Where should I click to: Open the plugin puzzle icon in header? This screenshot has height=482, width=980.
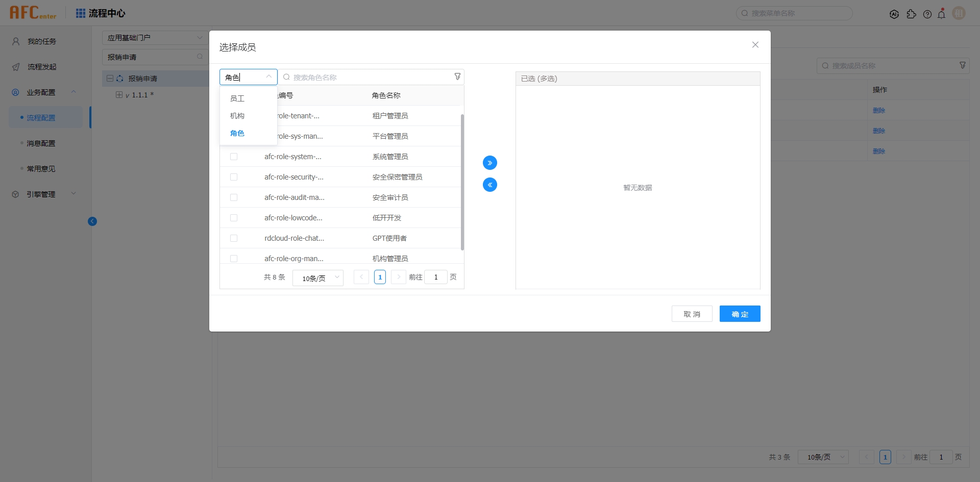911,14
